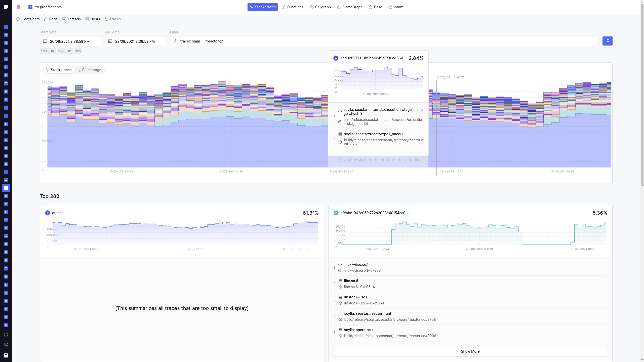Click the 22/08/2021 16:39:07 chart time marker
The width and height of the screenshot is (644, 362).
[x=450, y=77]
